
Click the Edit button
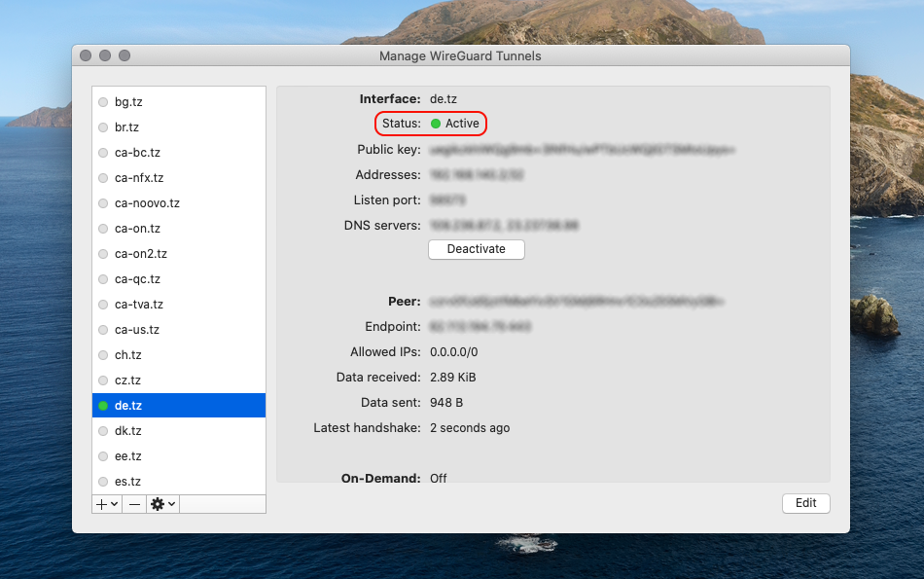805,503
